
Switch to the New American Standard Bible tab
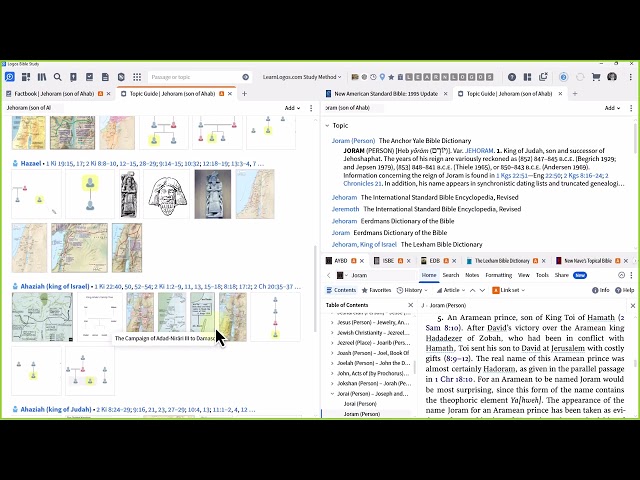(x=386, y=93)
